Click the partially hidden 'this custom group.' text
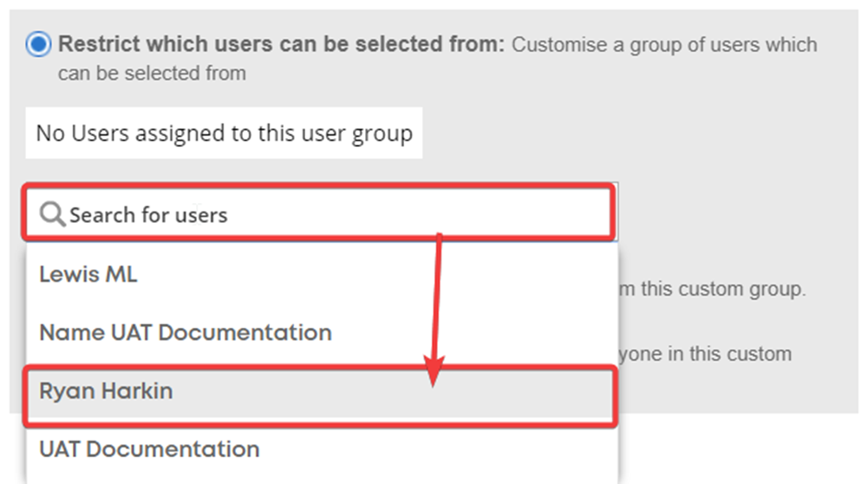 coord(713,289)
